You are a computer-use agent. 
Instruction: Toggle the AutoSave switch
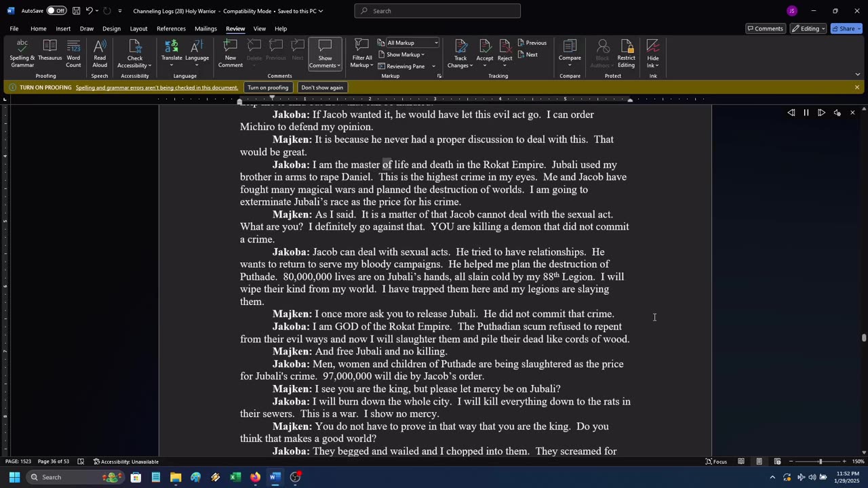[56, 11]
